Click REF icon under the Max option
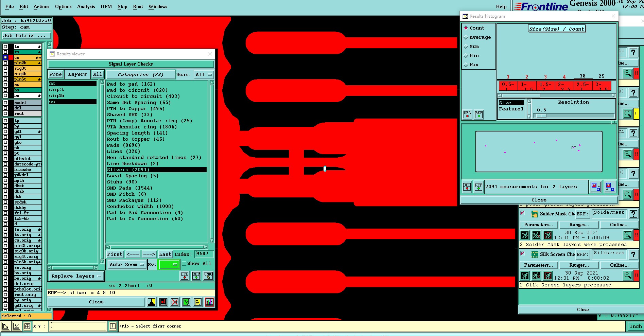644x336 pixels. pyautogui.click(x=479, y=114)
